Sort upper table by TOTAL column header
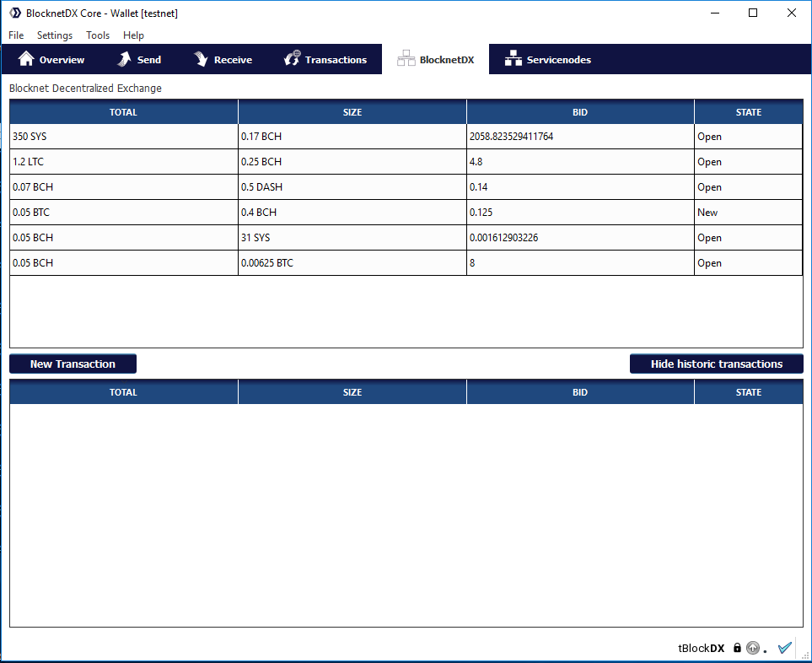The height and width of the screenshot is (663, 812). [123, 112]
